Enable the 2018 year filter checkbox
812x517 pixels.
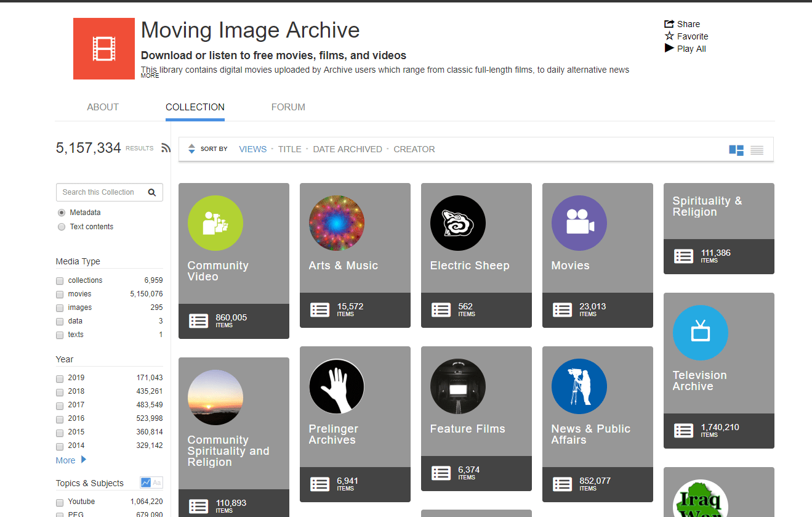click(x=60, y=391)
